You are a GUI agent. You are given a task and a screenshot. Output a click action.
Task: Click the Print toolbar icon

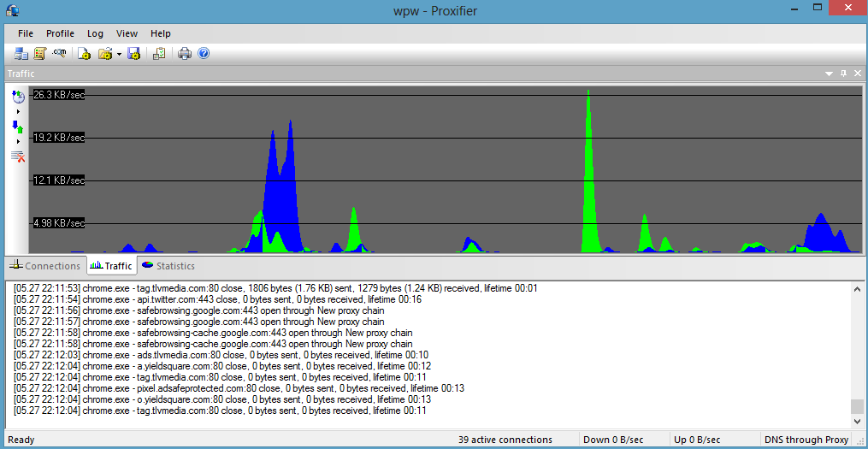[185, 54]
